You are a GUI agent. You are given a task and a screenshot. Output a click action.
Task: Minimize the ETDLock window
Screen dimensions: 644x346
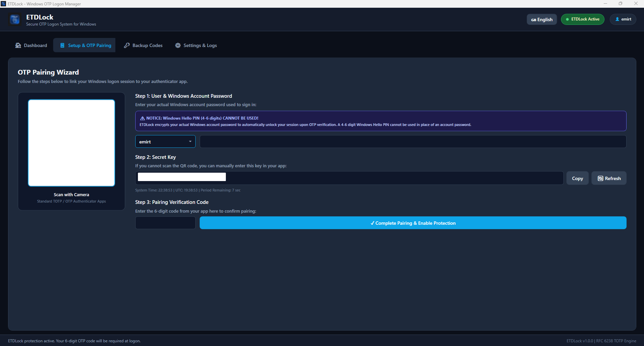pos(605,4)
